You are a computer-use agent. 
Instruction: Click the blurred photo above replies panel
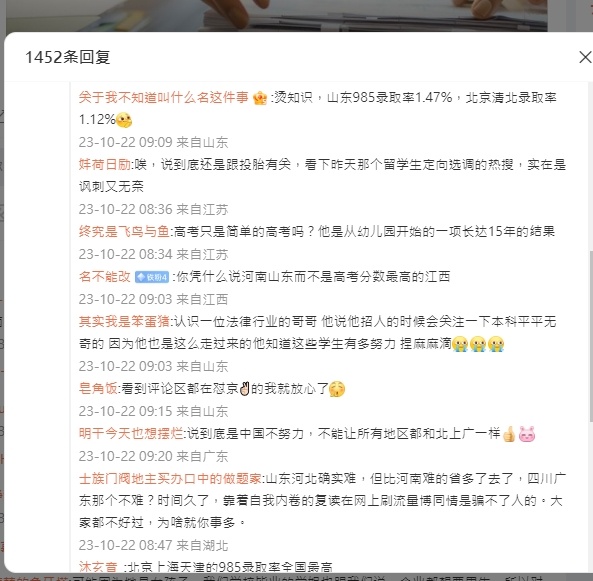point(276,16)
